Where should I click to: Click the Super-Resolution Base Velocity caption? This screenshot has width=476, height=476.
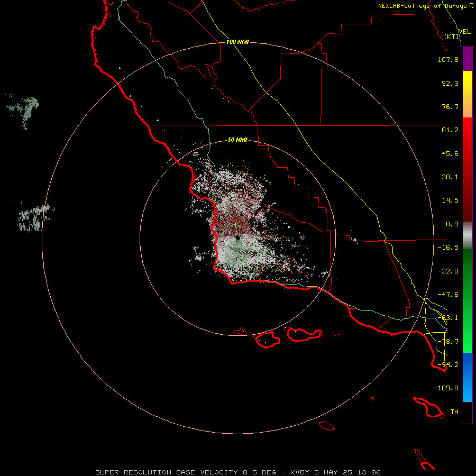tap(237, 472)
